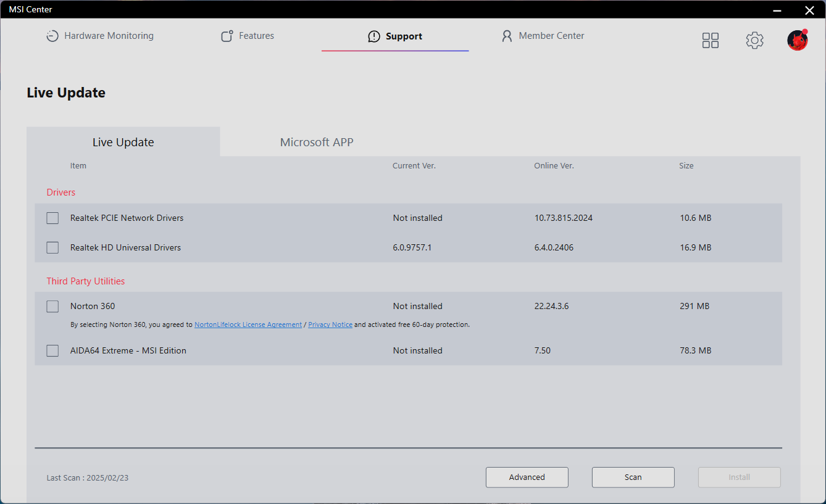Check Realtek HD Universal Drivers checkbox
Viewport: 826px width, 504px height.
(x=52, y=247)
